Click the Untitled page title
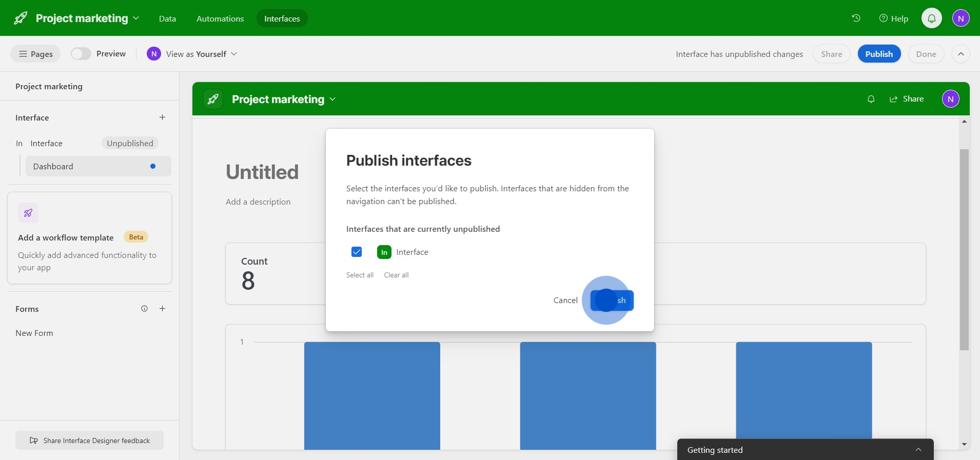This screenshot has width=980, height=460. click(262, 172)
